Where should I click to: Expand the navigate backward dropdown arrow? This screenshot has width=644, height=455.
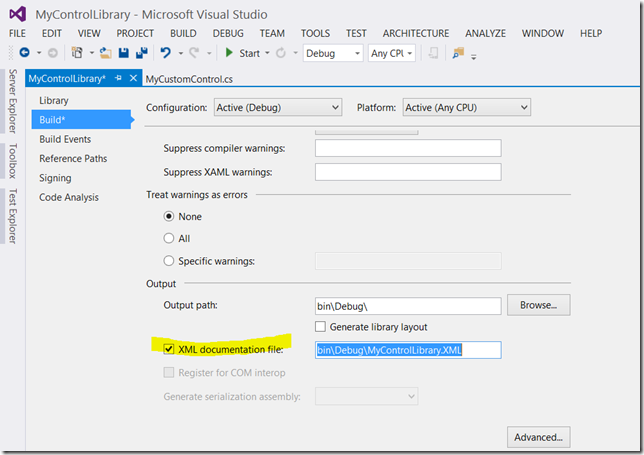[x=39, y=53]
